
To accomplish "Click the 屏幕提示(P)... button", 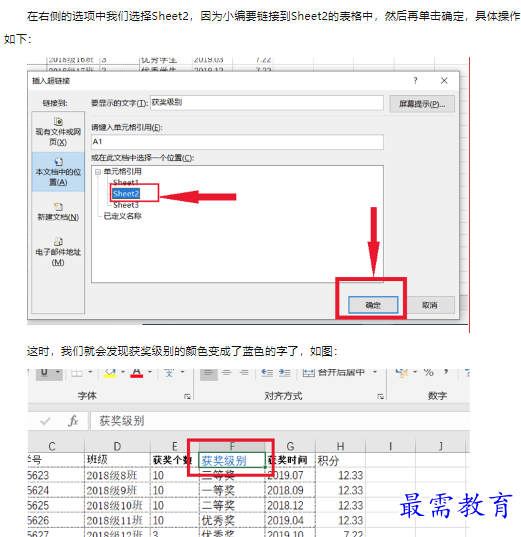I will pos(422,104).
